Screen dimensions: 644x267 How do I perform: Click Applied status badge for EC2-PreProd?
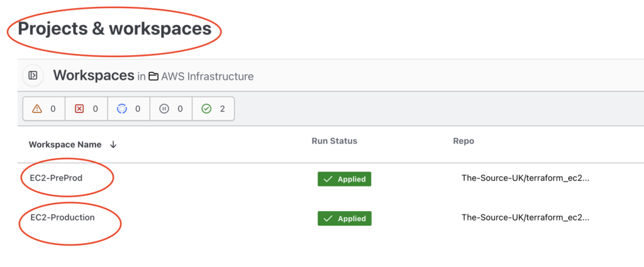[344, 179]
